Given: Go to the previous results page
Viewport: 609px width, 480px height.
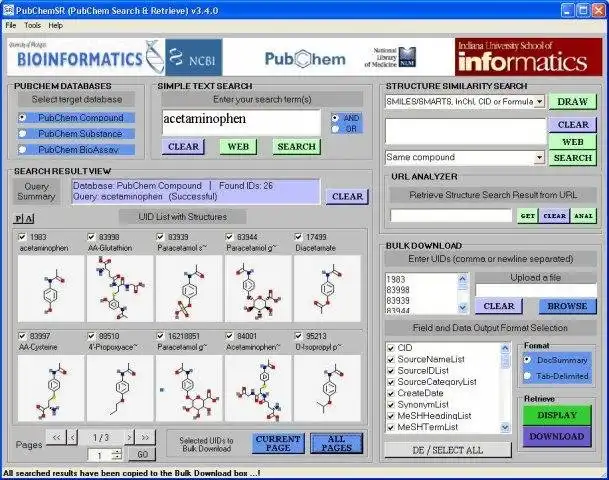Looking at the screenshot, I should (72, 438).
